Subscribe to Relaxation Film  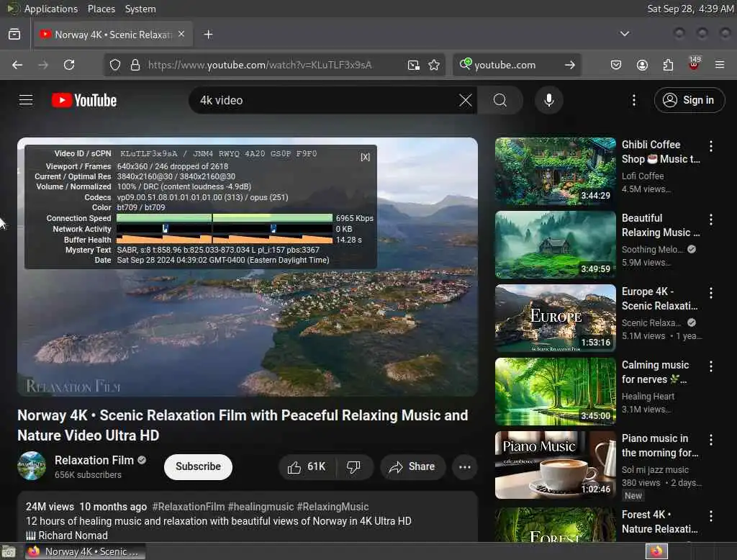click(x=198, y=467)
